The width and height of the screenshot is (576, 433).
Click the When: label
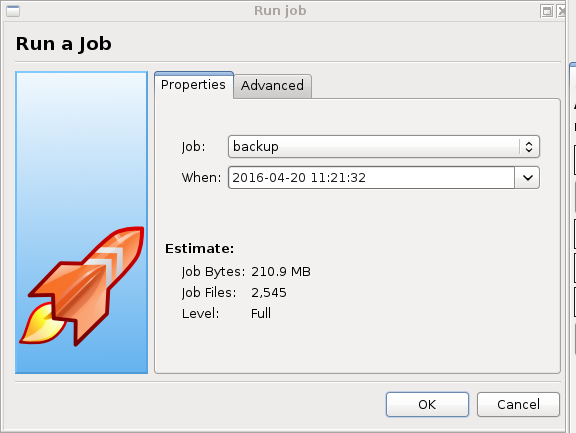[202, 178]
